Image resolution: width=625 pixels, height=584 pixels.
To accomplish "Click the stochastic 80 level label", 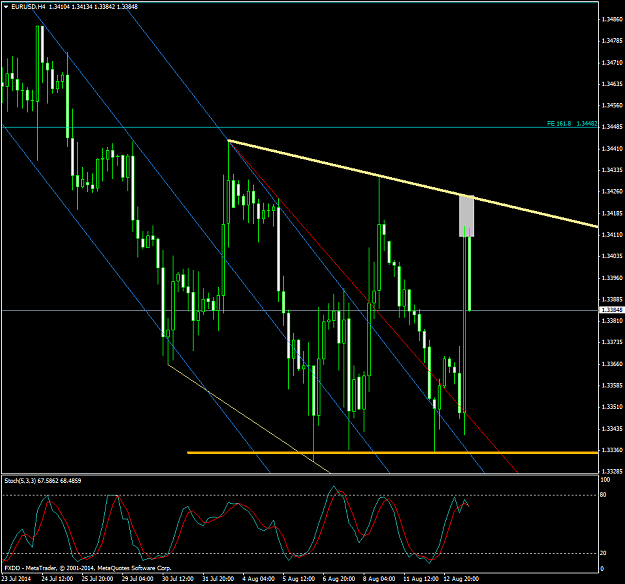I will pos(603,495).
